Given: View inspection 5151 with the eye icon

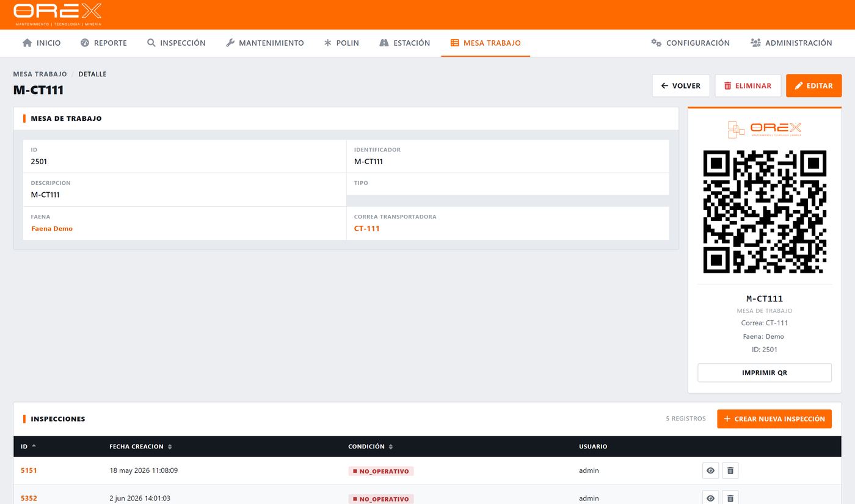Looking at the screenshot, I should point(710,470).
